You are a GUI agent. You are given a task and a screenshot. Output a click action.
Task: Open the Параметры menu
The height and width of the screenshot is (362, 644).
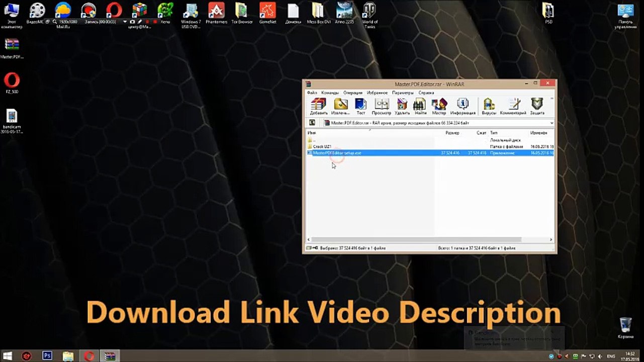(x=403, y=93)
